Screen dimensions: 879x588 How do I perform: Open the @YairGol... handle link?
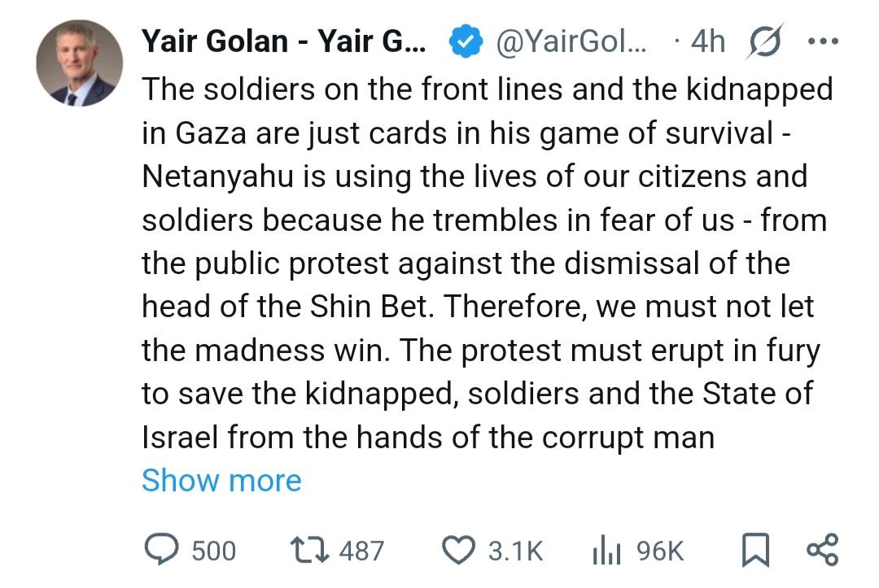point(571,41)
